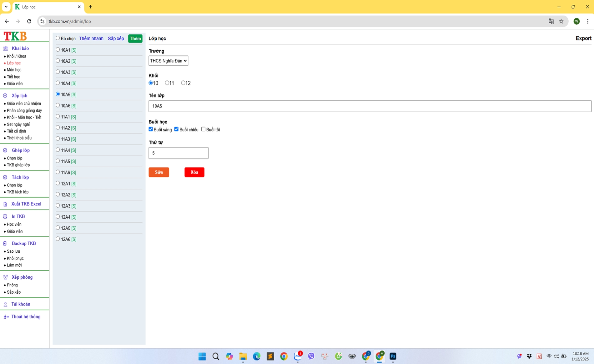Open Giáo viên chủ nhiệm page

(24, 104)
